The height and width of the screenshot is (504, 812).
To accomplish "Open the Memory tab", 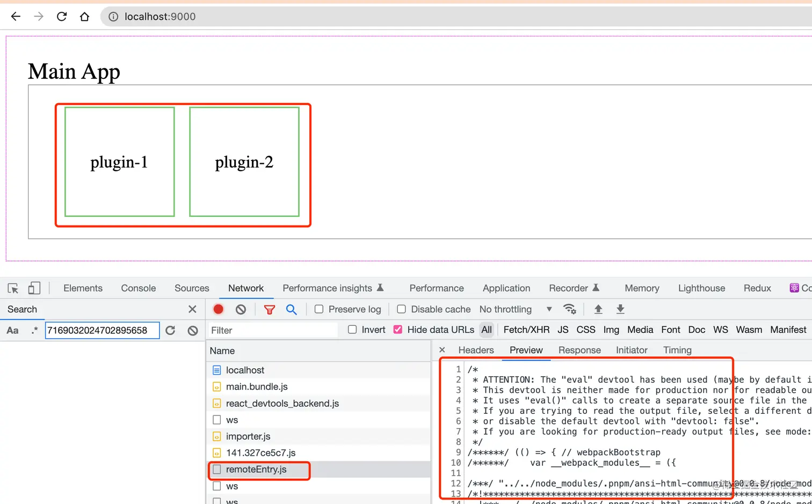I will 642,288.
